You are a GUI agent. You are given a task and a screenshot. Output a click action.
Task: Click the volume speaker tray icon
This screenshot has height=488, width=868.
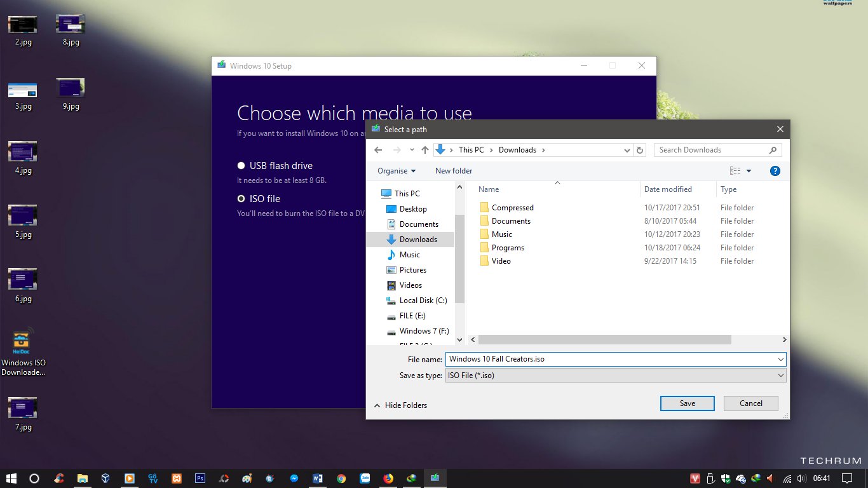tap(801, 478)
